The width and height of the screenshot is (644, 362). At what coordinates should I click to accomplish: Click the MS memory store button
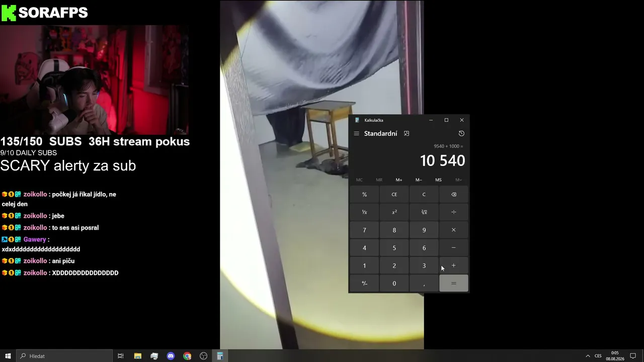coord(438,180)
